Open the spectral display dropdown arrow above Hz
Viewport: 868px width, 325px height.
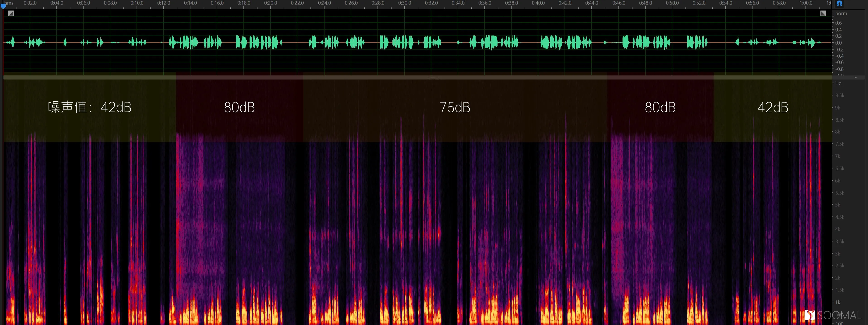(856, 78)
